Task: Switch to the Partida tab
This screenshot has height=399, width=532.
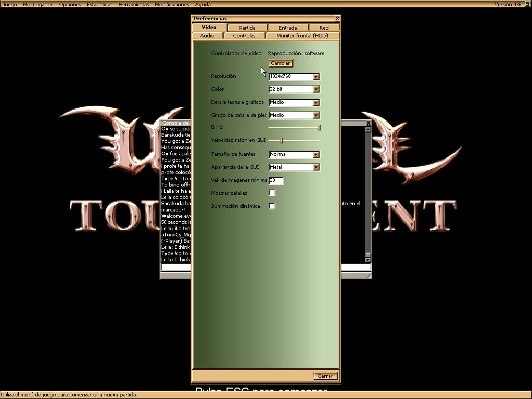Action: coord(247,28)
